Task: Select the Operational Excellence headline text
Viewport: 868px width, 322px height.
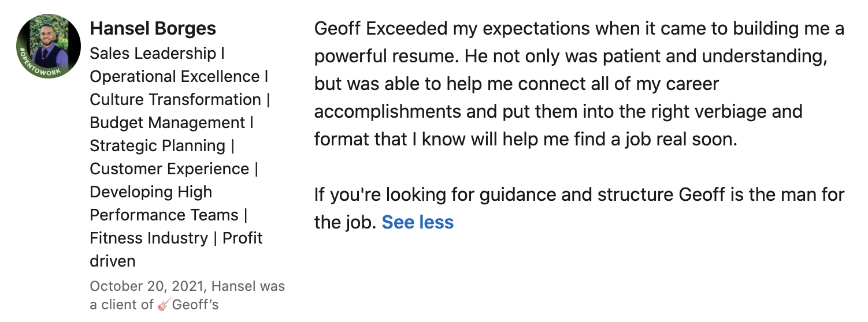Action: click(175, 77)
